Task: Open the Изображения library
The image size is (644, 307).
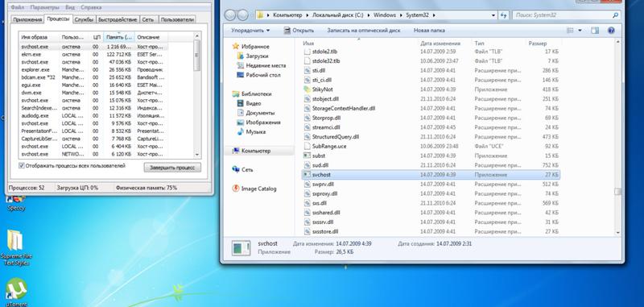Action: 258,122
